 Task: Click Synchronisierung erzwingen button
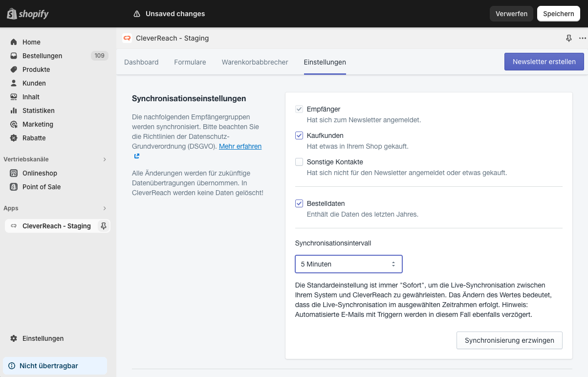[509, 340]
